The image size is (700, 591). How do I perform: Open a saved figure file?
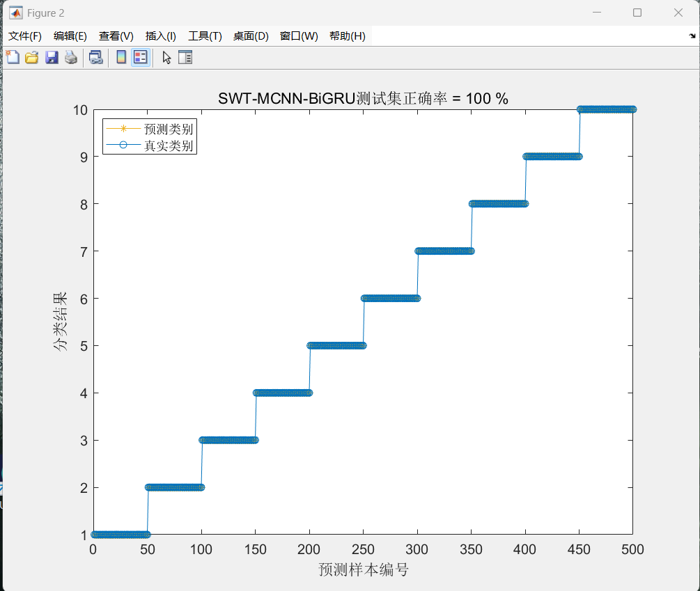pos(31,57)
